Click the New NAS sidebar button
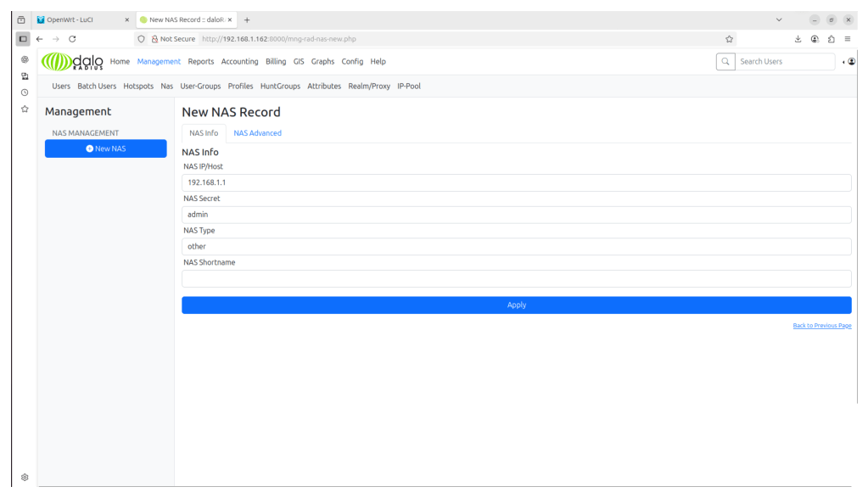868x498 pixels. (106, 148)
